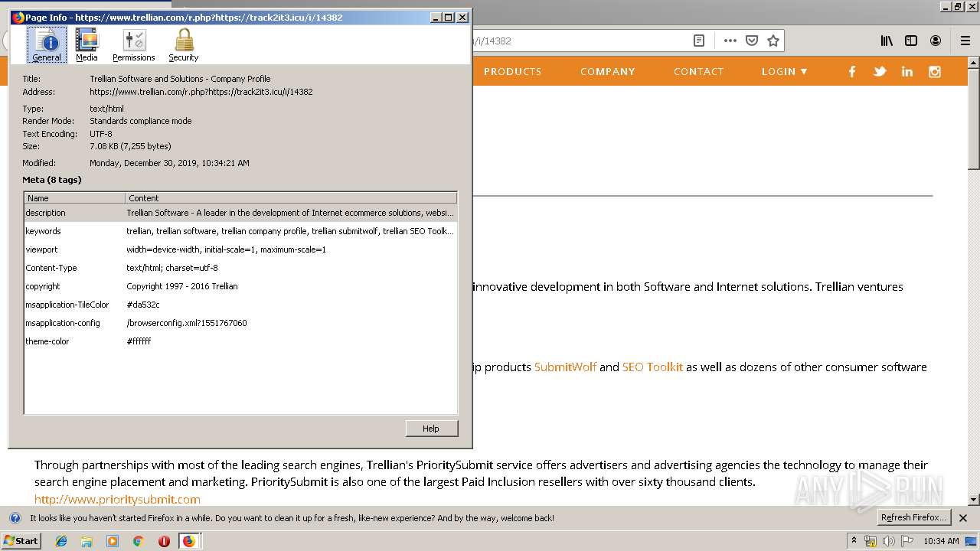Open Firefox Account icon
This screenshot has width=980, height=551.
pos(936,41)
